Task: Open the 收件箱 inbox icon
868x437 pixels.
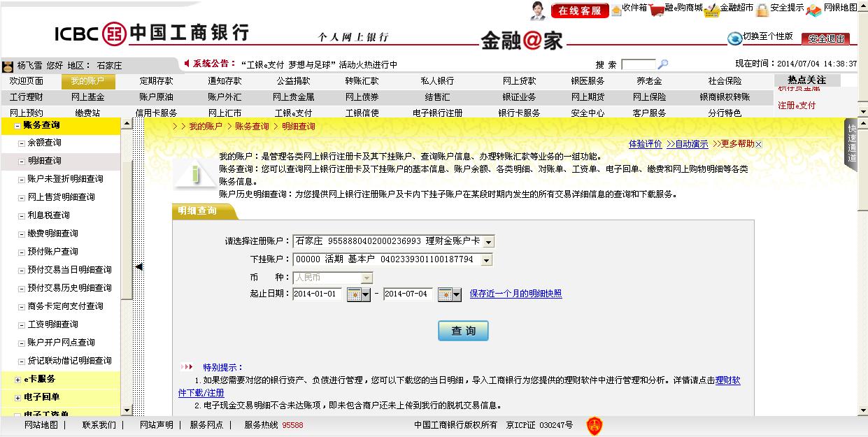Action: point(616,10)
